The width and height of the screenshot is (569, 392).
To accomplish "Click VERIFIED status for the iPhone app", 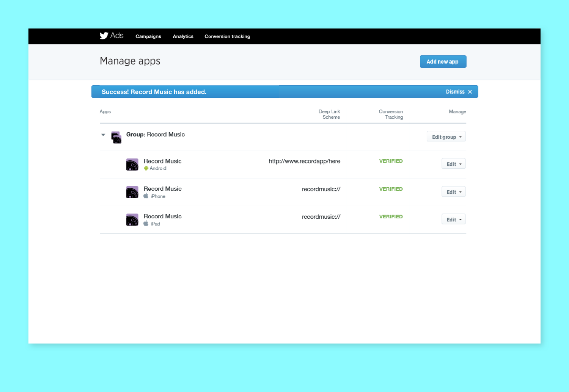I will (391, 189).
